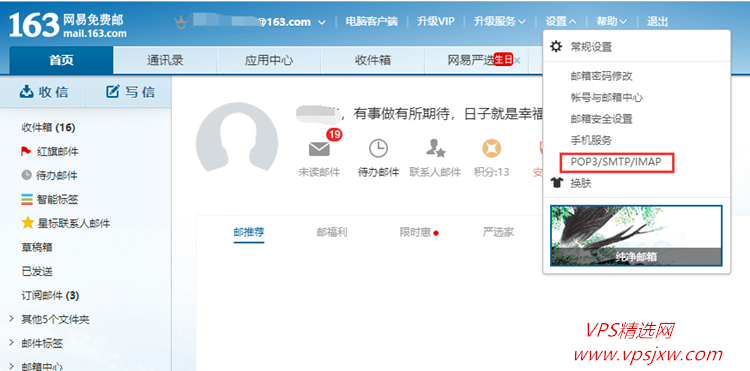Click the red flag icon for 红旗邮件
This screenshot has height=371, width=750.
coord(26,152)
